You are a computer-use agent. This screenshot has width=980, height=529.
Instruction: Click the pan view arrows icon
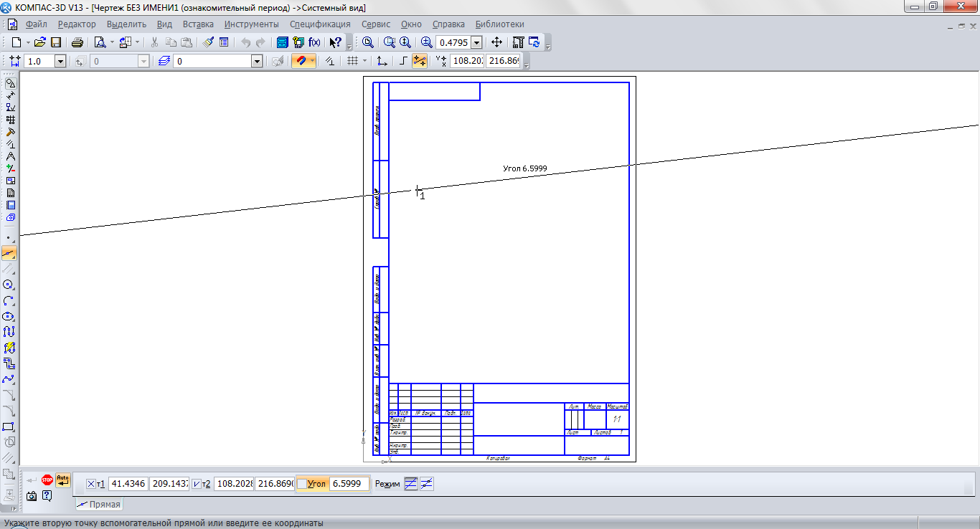click(x=496, y=42)
